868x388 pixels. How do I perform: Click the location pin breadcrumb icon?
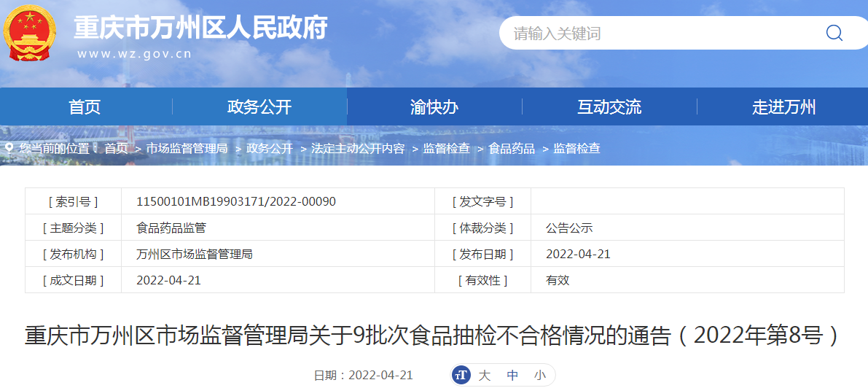pos(9,149)
